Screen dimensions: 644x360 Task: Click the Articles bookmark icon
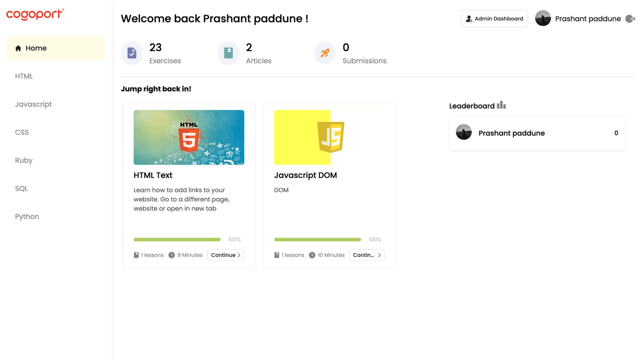228,53
